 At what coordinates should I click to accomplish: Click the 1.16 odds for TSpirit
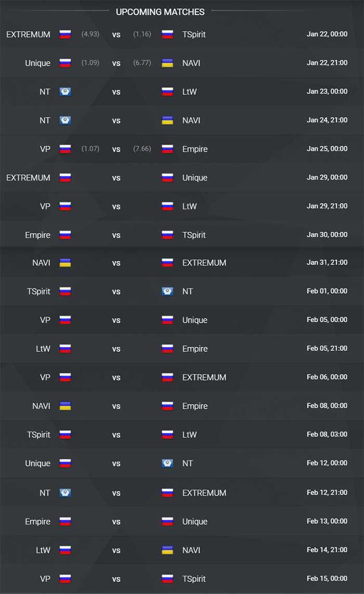[142, 34]
